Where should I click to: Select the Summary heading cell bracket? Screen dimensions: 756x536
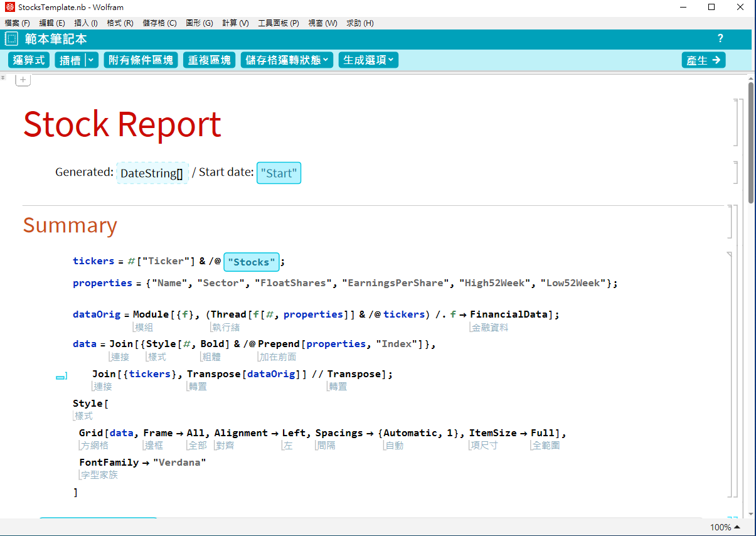point(729,221)
